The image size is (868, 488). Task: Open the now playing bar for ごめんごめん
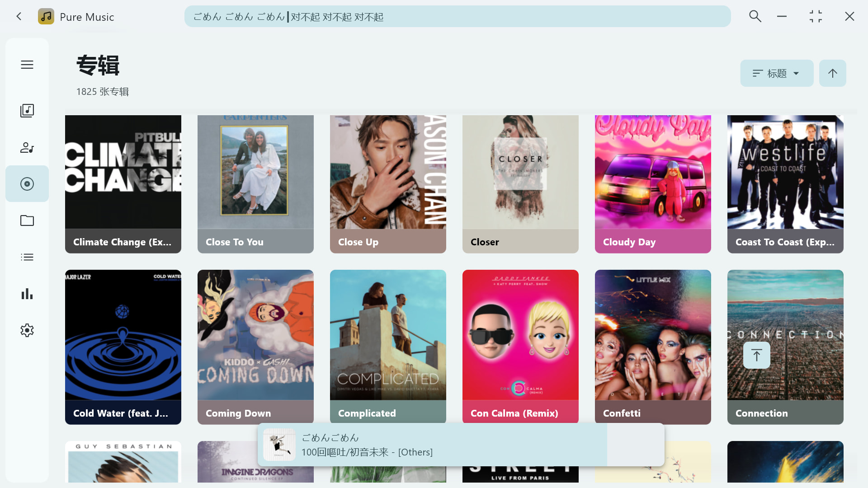[461, 445]
